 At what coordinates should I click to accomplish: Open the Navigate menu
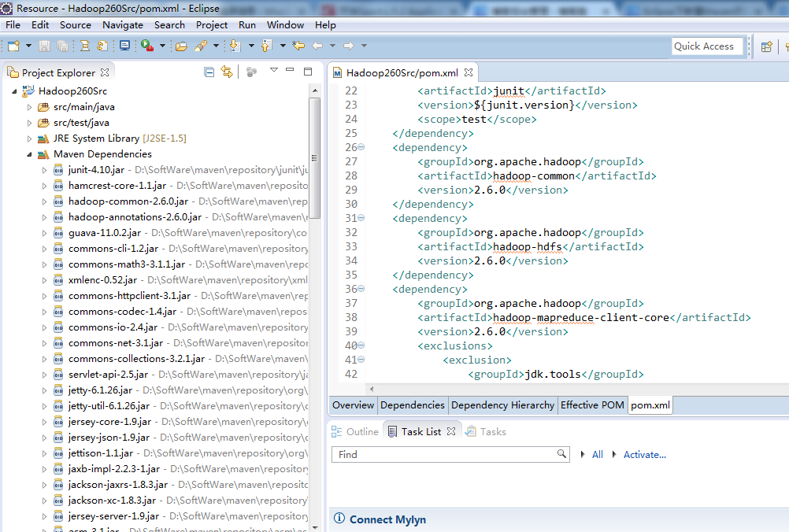coord(123,24)
